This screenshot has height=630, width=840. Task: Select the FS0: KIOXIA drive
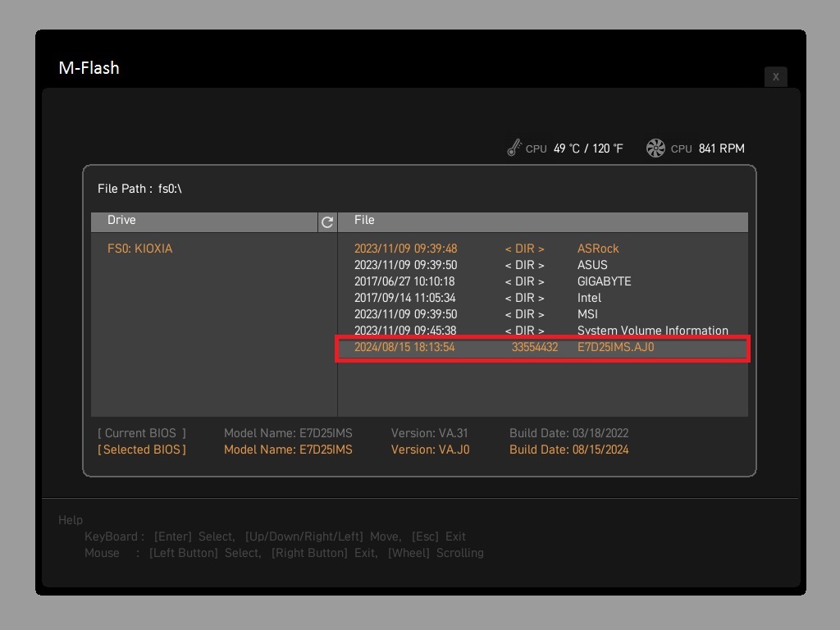(140, 249)
